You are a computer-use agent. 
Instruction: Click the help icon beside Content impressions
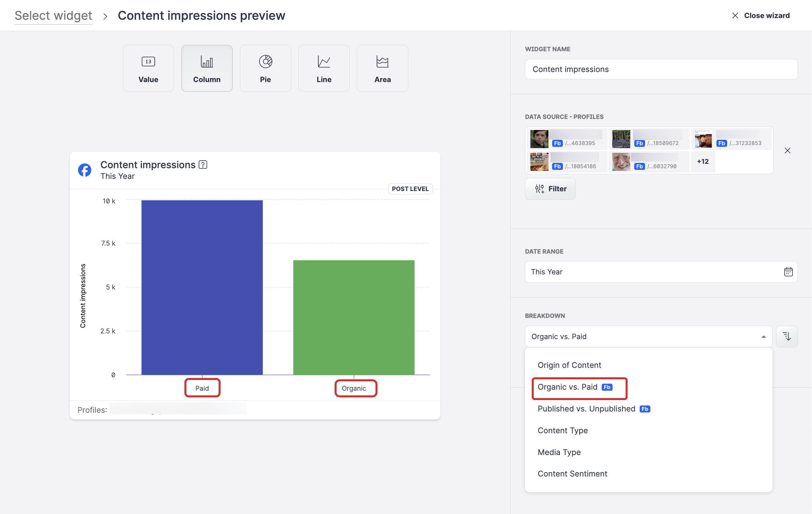point(202,165)
